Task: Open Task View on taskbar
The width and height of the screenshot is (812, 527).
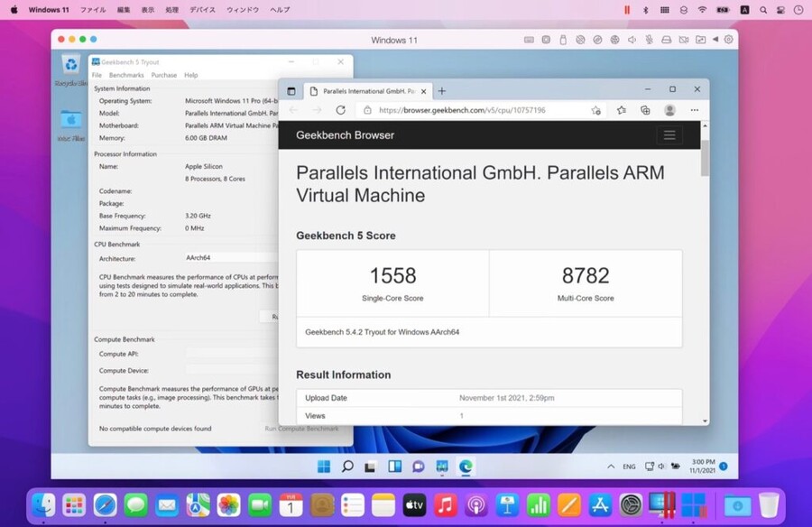Action: coord(370,467)
